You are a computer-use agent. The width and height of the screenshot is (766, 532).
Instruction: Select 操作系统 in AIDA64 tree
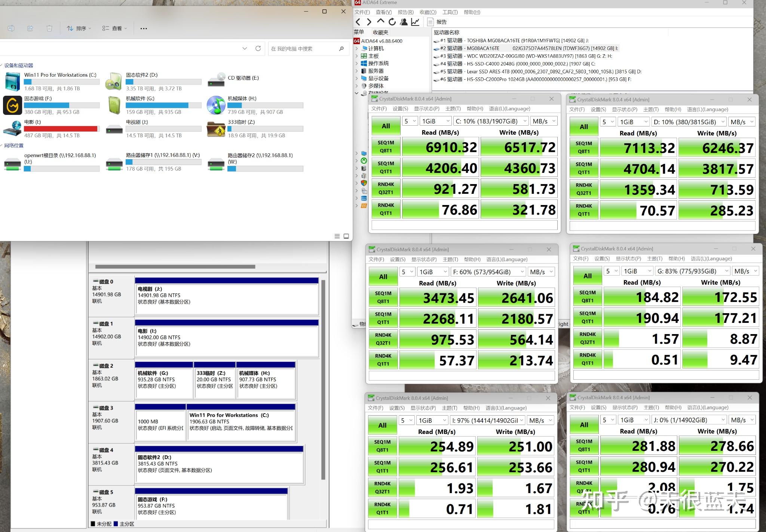(378, 64)
